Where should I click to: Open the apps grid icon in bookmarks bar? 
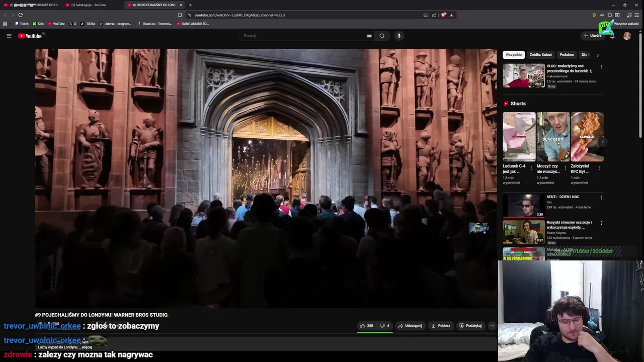(5, 24)
